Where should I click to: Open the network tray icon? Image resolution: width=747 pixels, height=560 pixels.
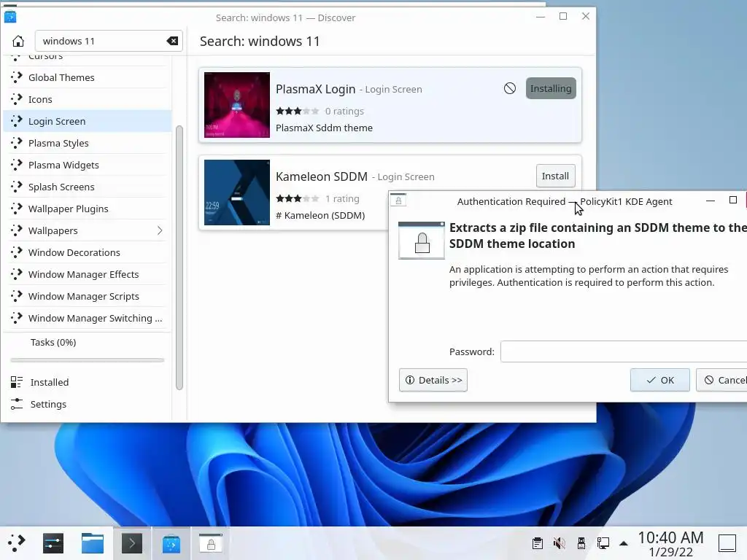click(603, 542)
